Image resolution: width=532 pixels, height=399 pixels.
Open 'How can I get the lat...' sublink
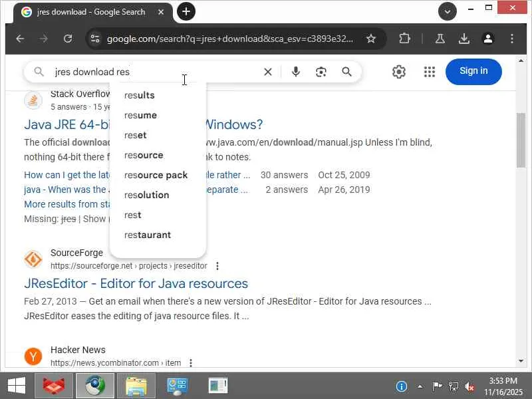[67, 175]
